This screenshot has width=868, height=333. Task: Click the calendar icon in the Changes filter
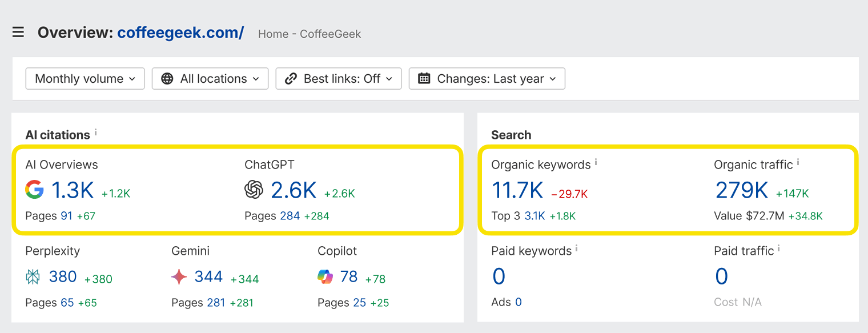pos(423,78)
